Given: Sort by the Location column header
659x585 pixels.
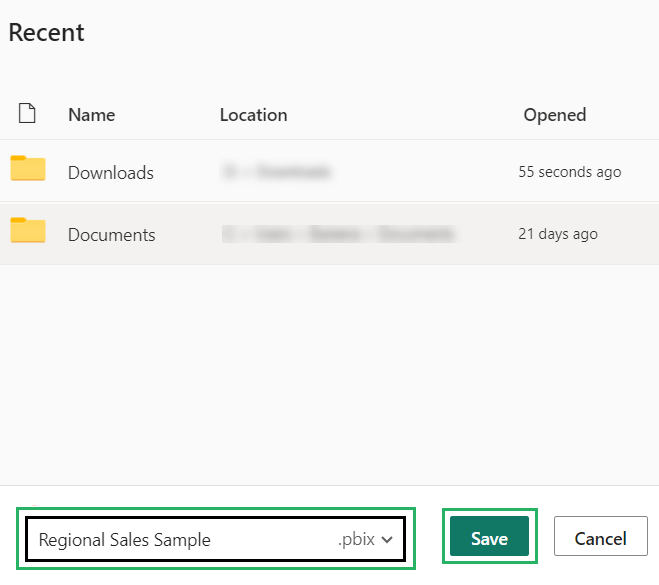Looking at the screenshot, I should [253, 115].
